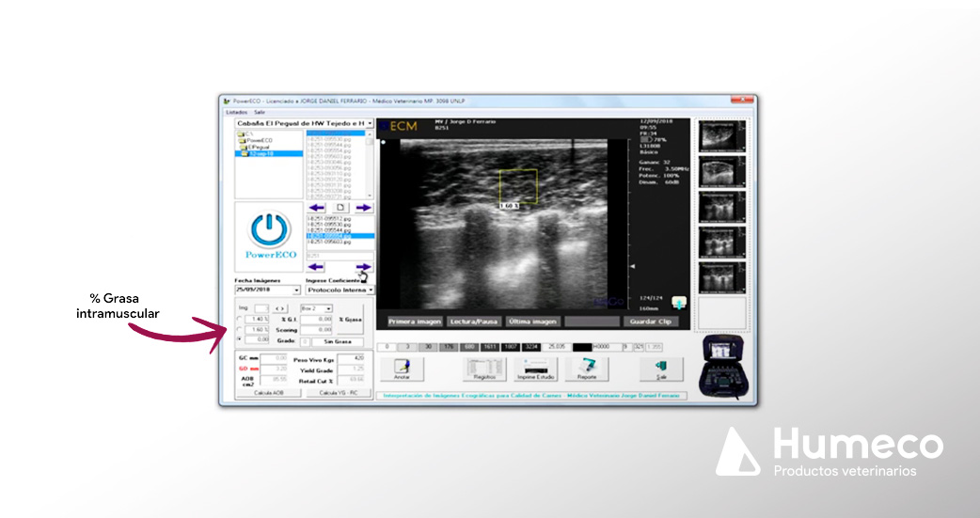Click the GC mm value field
The height and width of the screenshot is (518, 980).
[274, 358]
